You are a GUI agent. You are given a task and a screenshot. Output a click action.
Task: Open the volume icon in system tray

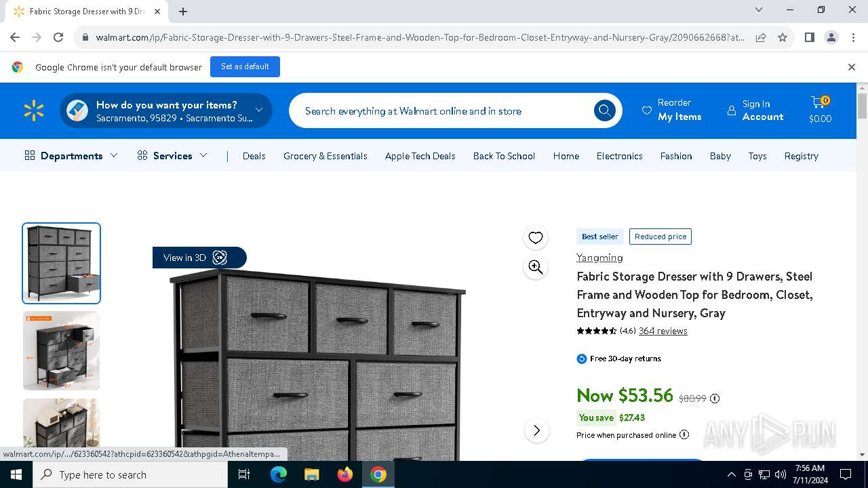tap(781, 474)
